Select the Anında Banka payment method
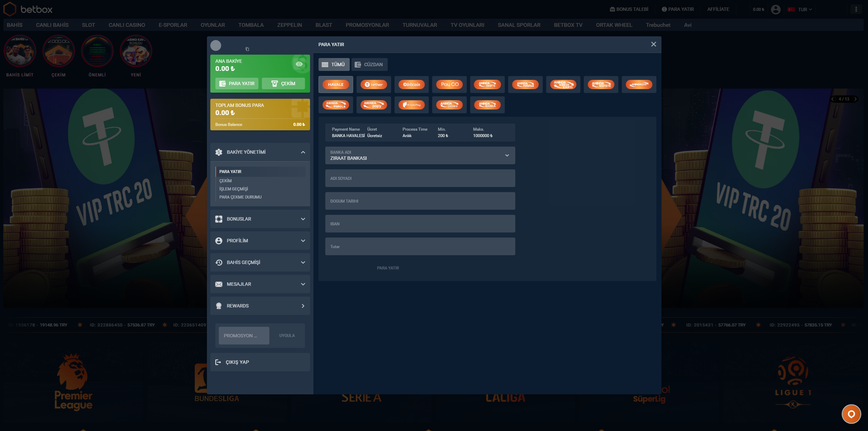 coord(487,105)
